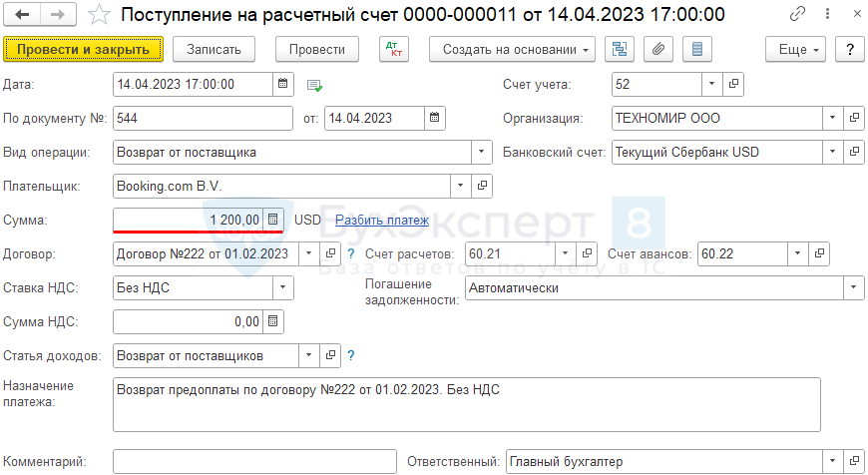
Task: Click the Сумма 1 200,00 field
Action: (189, 220)
